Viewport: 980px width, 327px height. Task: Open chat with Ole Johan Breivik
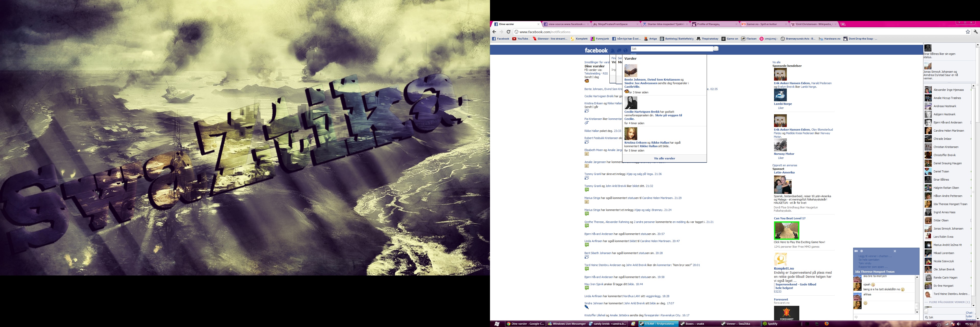pos(948,269)
